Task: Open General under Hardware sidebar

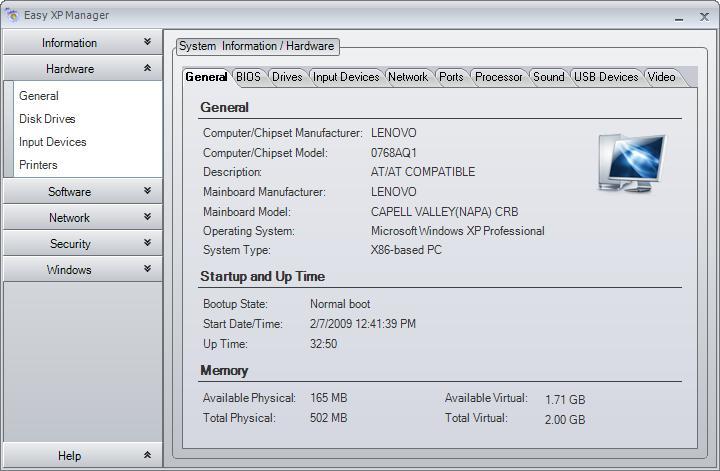Action: 39,96
